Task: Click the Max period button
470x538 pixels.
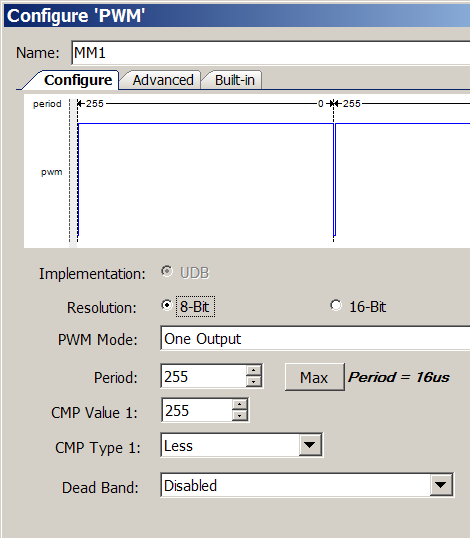Action: 314,377
